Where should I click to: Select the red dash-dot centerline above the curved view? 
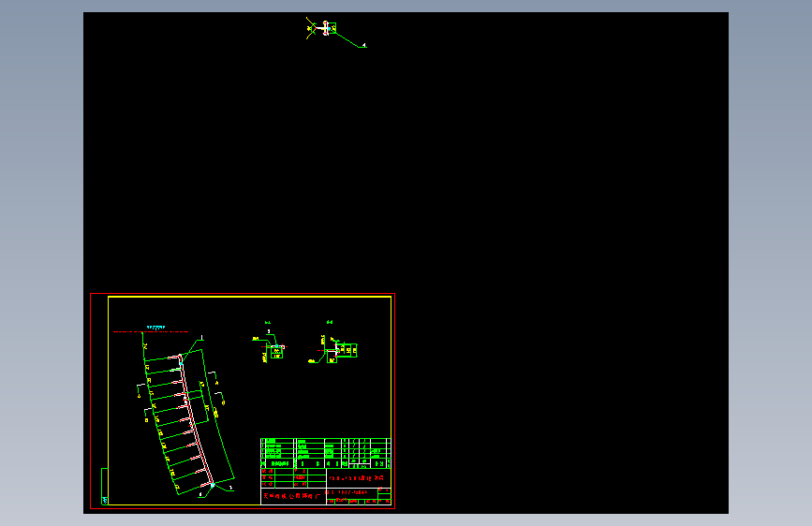click(151, 332)
